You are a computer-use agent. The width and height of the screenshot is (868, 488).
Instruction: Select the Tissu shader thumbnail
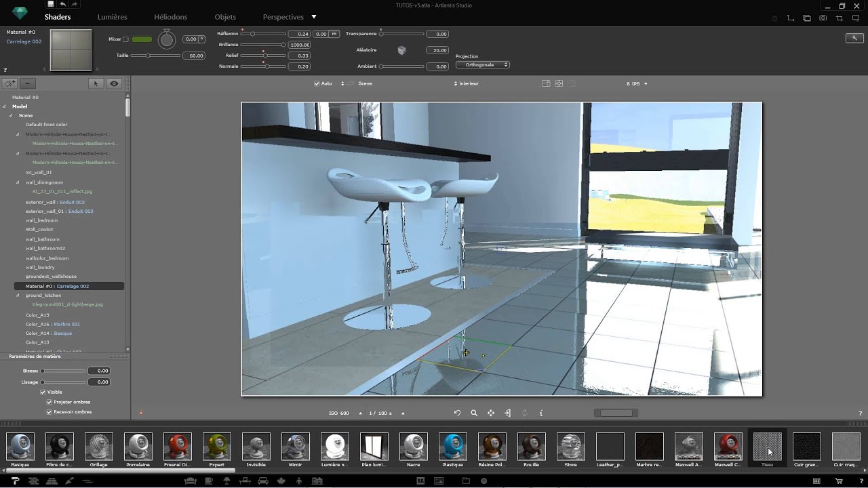pyautogui.click(x=768, y=447)
